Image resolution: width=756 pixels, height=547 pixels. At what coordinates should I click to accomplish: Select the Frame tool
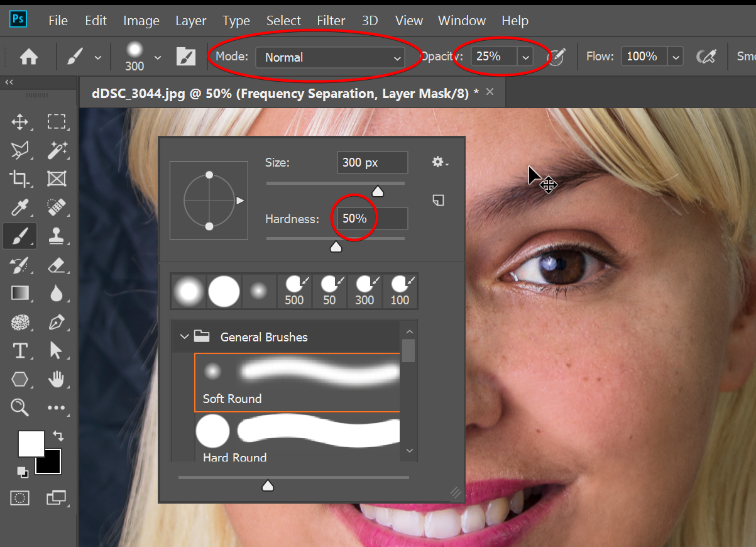click(57, 179)
